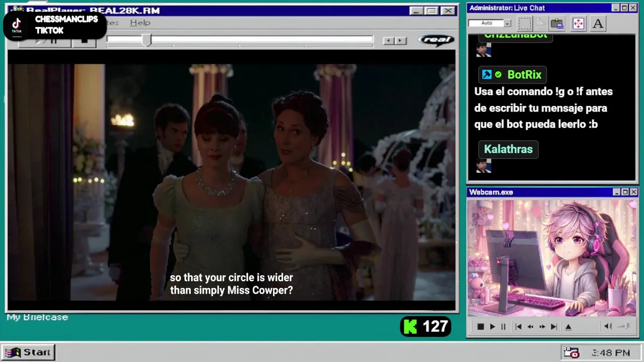Screen dimensions: 644x362
Task: Stop playback in Webcam.exe
Action: pos(480,327)
